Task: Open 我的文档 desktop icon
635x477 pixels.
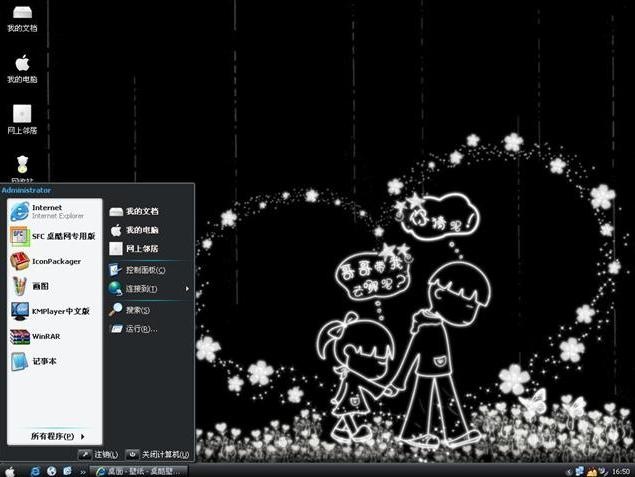Action: pos(22,17)
